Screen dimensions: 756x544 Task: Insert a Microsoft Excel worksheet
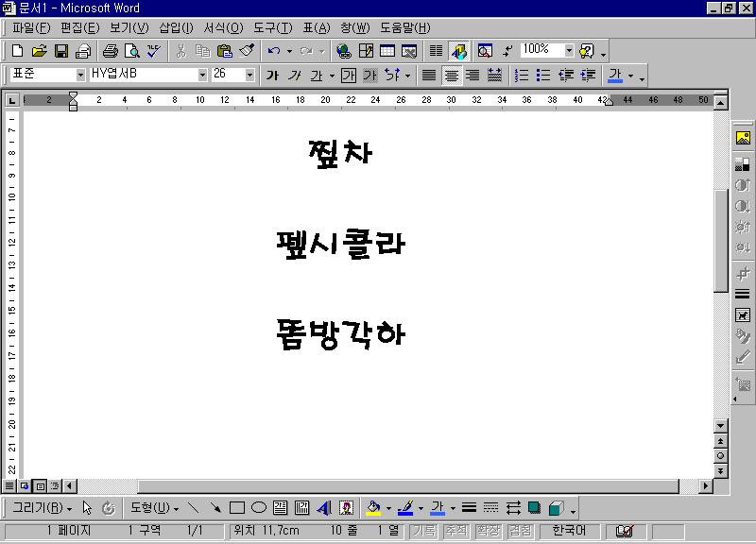409,51
